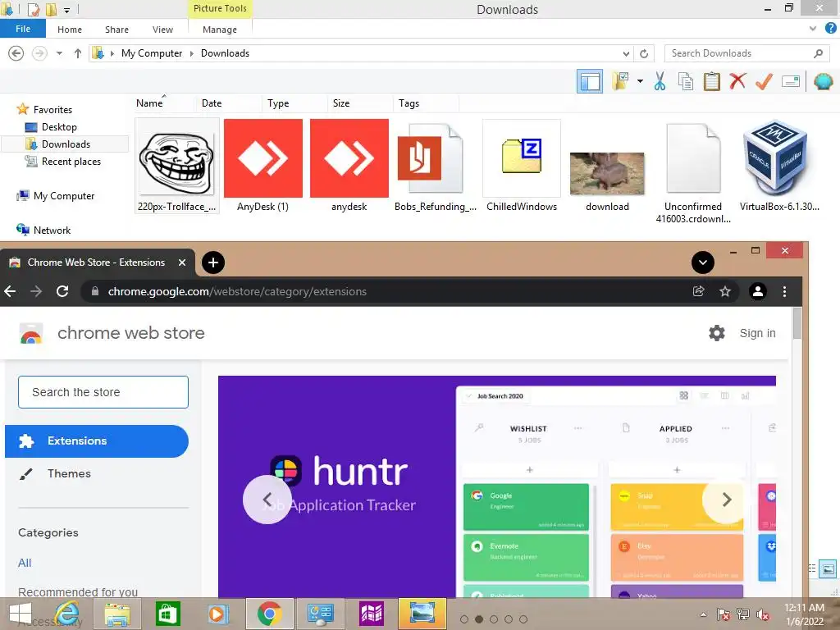Click the globe shell icon in Explorer toolbar
This screenshot has width=840, height=630.
tap(824, 81)
